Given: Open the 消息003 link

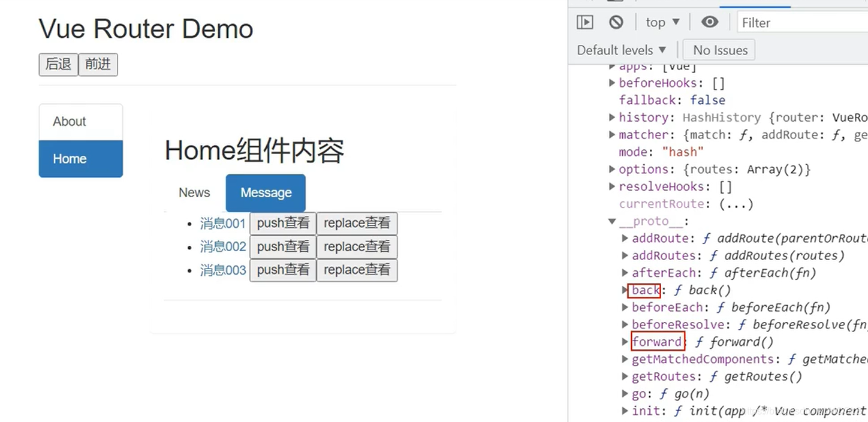Looking at the screenshot, I should [223, 270].
